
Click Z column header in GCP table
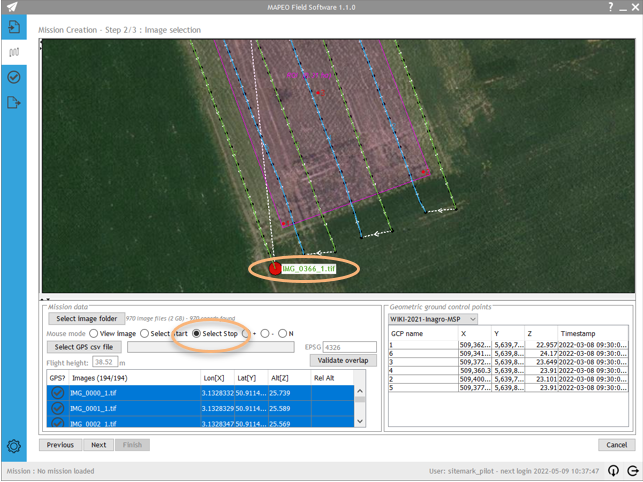[541, 334]
